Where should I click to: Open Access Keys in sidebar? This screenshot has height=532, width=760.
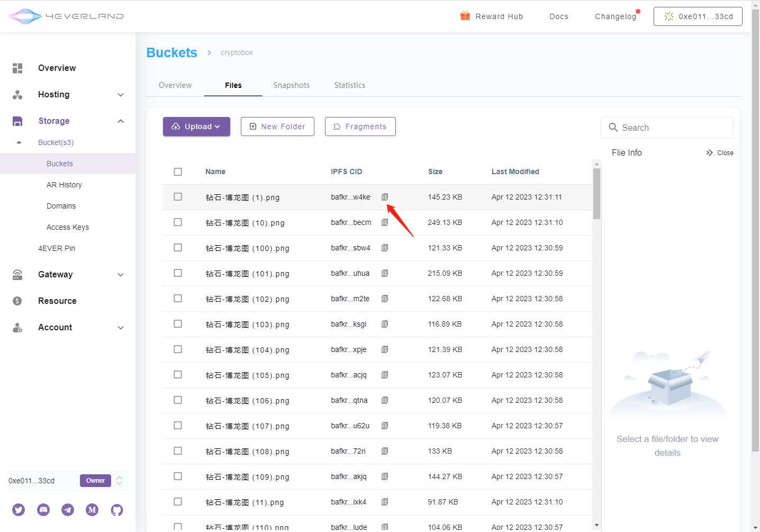click(x=68, y=227)
